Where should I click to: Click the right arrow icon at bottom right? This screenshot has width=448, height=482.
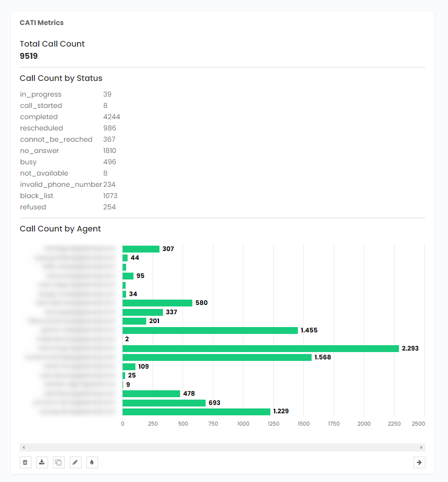click(419, 462)
